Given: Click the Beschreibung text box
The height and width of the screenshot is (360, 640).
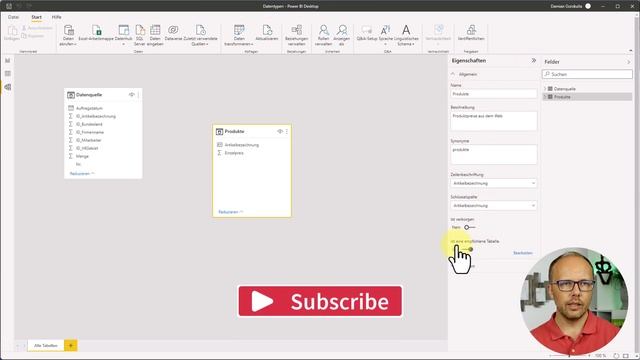Looking at the screenshot, I should [x=493, y=121].
